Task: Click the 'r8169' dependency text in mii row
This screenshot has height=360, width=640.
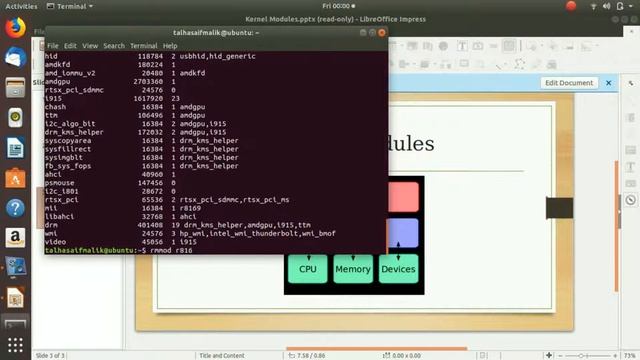Action: tap(190, 208)
